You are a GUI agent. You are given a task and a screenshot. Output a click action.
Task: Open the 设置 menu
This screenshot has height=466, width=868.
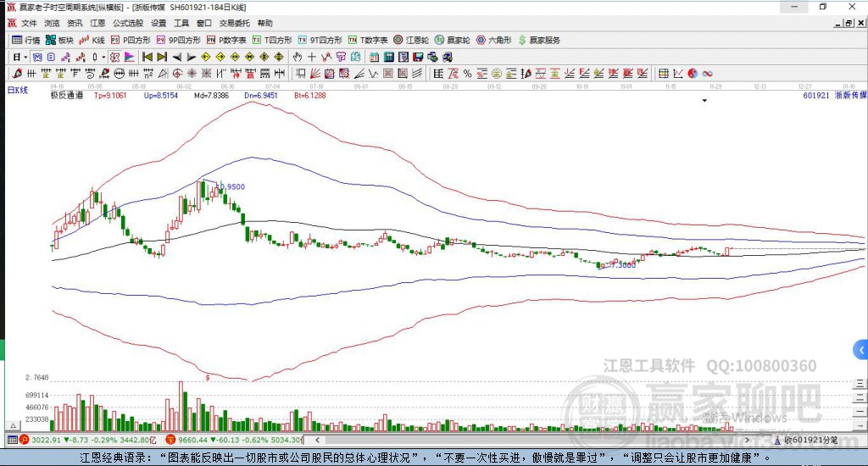coord(159,23)
